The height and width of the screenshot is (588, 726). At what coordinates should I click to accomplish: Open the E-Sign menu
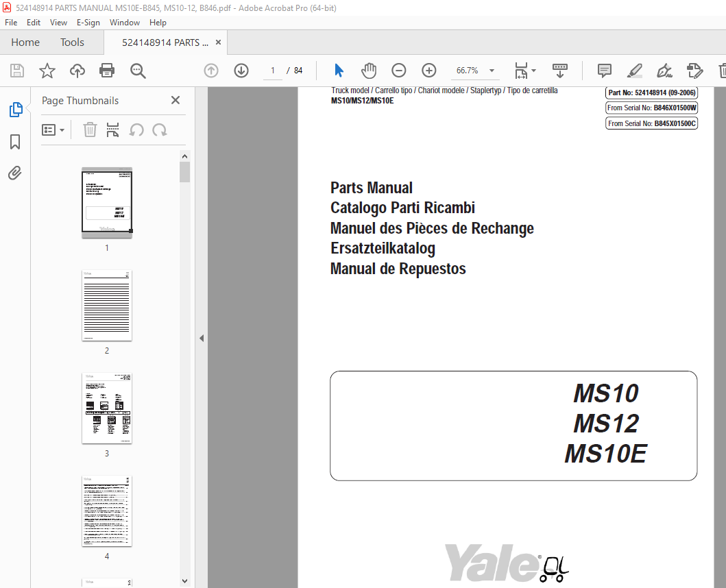coord(88,22)
